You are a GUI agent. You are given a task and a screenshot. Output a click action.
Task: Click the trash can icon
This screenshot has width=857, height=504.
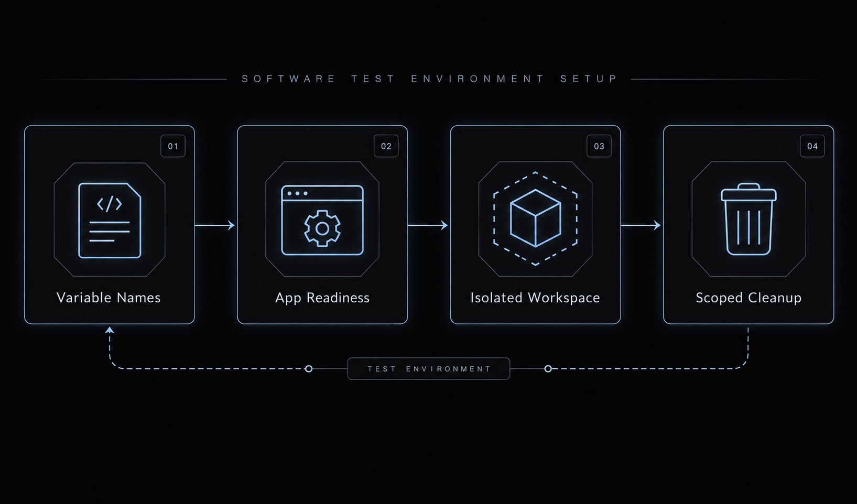(x=748, y=219)
